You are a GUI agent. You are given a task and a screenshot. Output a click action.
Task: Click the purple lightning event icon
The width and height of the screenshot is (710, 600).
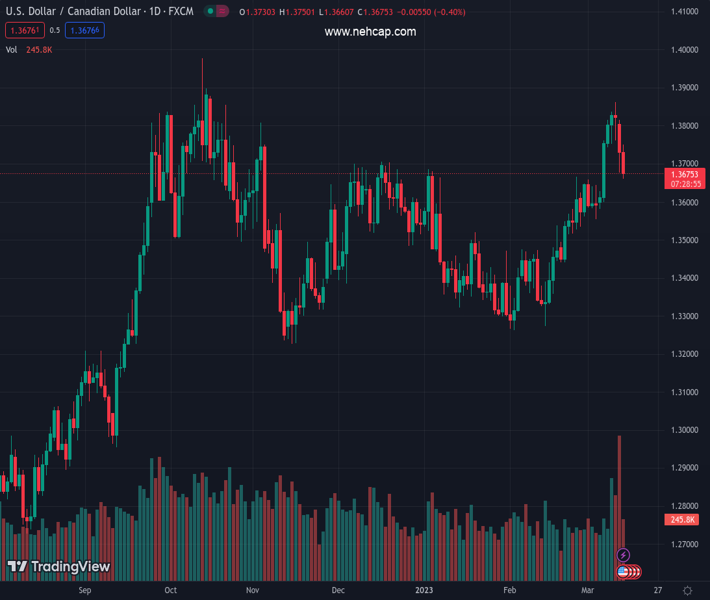pos(623,555)
